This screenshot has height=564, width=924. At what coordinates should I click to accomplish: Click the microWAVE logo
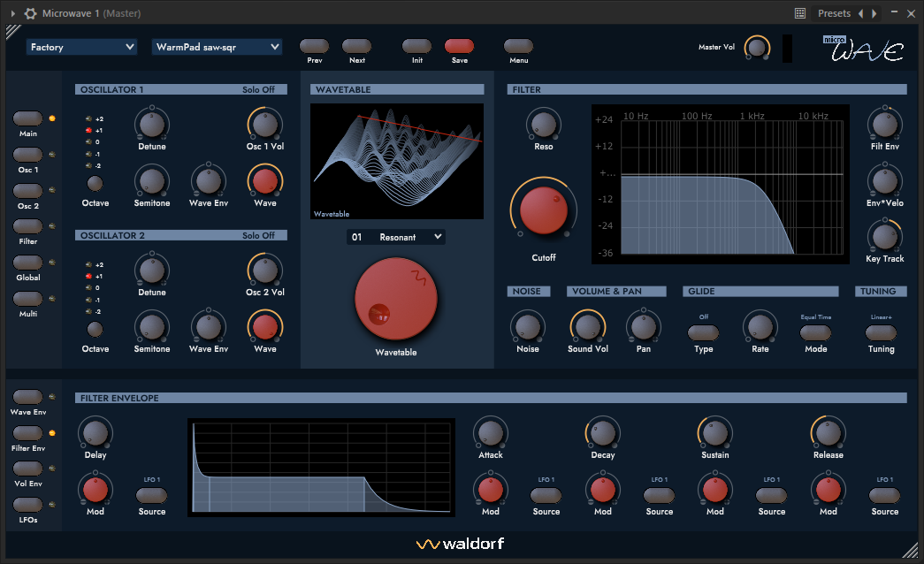click(x=863, y=50)
